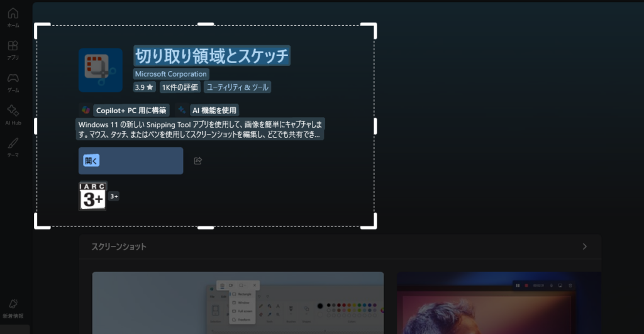Open the ゲーム section in sidebar
Image resolution: width=644 pixels, height=334 pixels.
point(13,82)
